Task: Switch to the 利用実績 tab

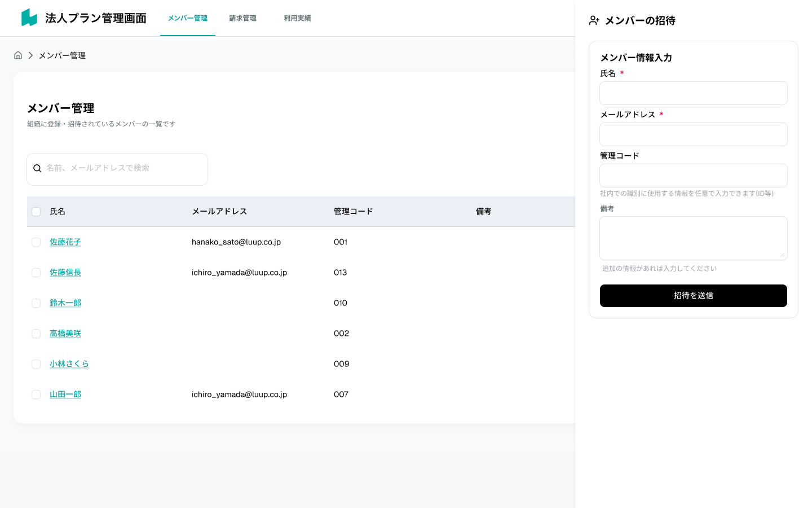Action: (297, 18)
